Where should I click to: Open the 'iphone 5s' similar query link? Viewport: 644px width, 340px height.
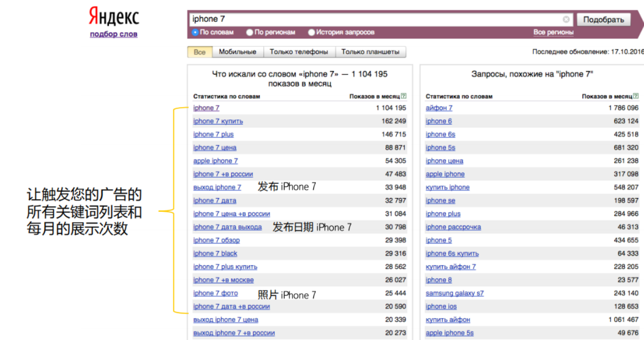click(x=440, y=148)
